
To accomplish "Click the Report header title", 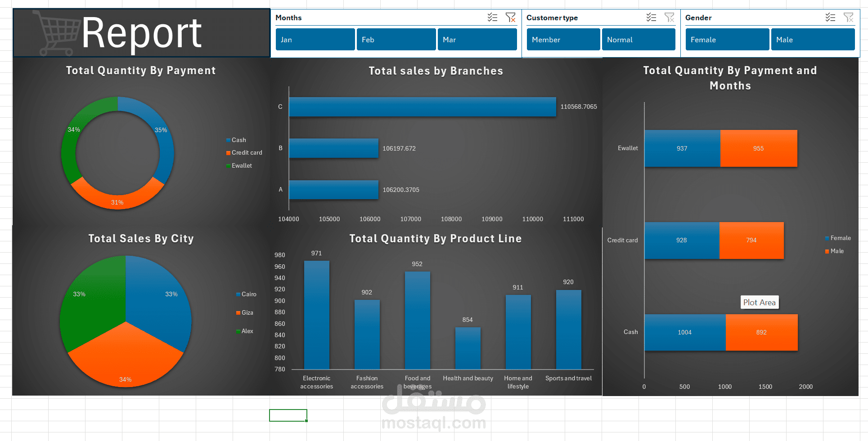I will pyautogui.click(x=142, y=33).
